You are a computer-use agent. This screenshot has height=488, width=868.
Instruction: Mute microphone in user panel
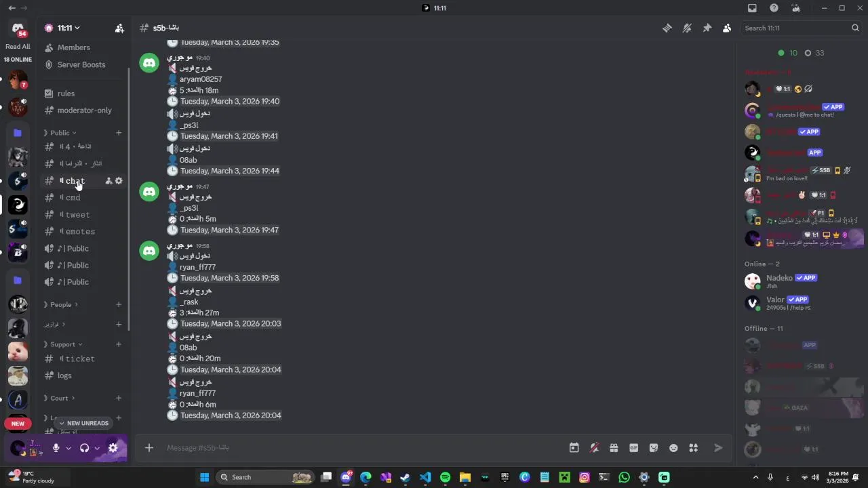coord(56,448)
